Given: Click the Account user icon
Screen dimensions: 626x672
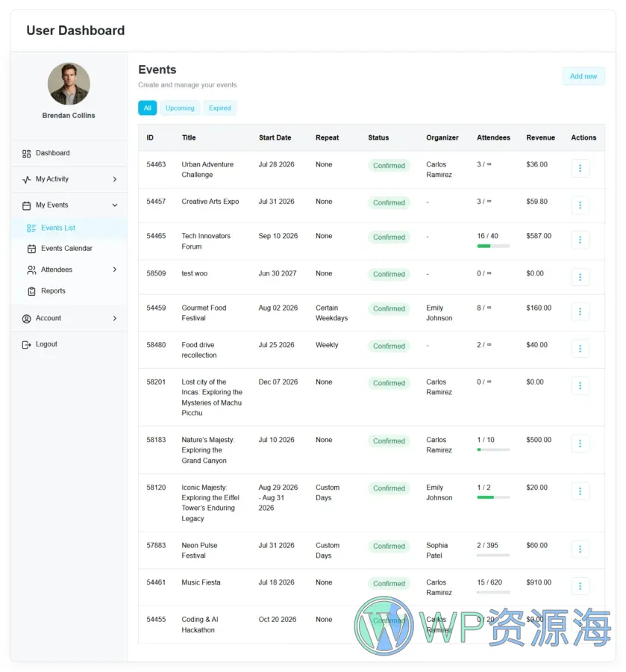Looking at the screenshot, I should pyautogui.click(x=27, y=318).
